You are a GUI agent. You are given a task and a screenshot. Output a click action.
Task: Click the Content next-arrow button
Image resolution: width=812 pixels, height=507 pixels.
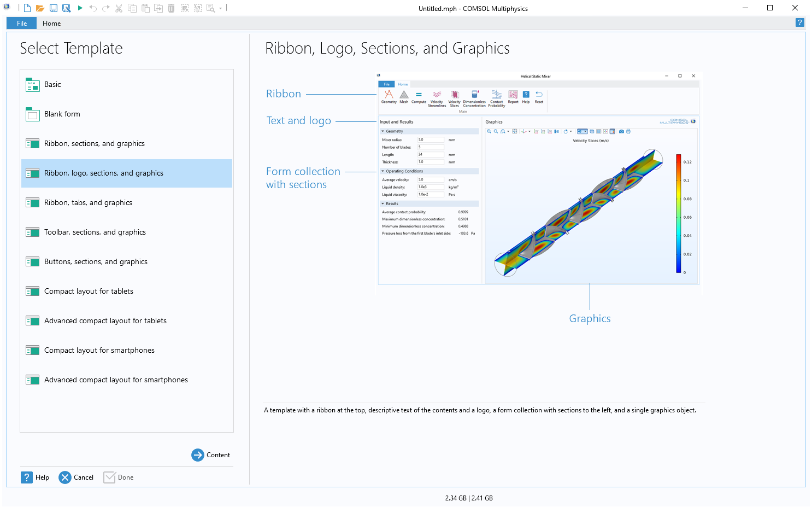211,455
